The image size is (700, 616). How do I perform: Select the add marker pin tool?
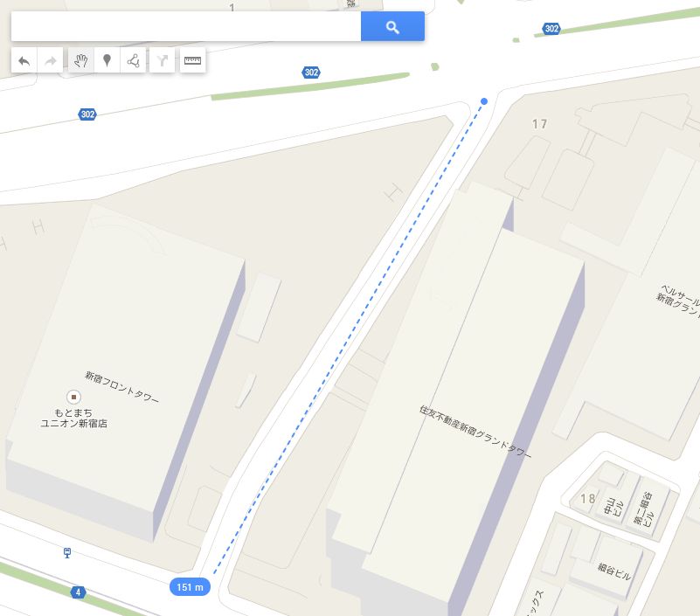click(107, 60)
